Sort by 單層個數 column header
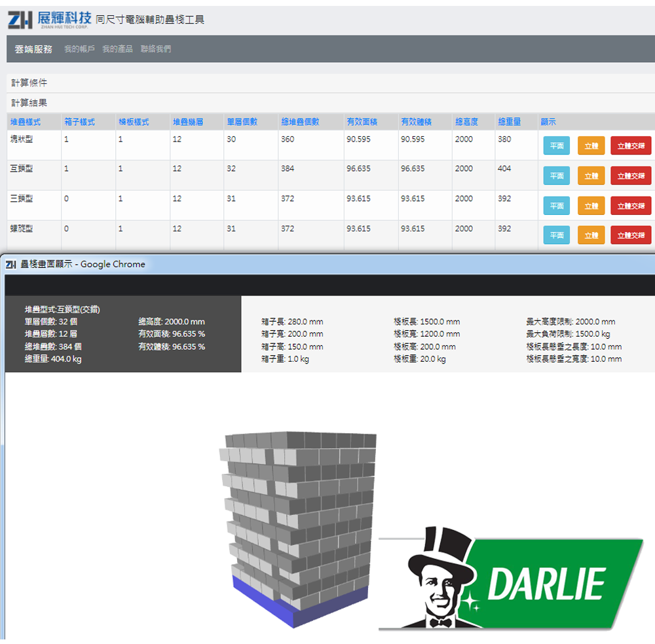Viewport: 655px width, 644px height. (242, 122)
